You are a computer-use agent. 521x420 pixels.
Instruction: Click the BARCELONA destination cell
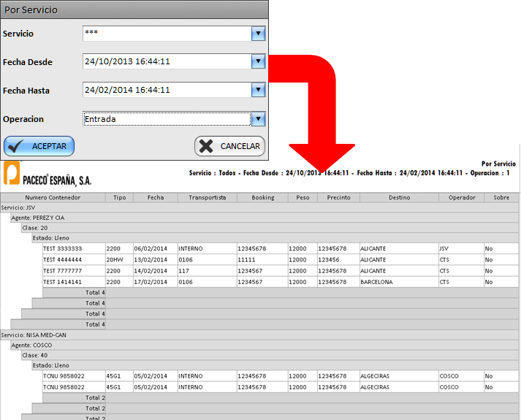coord(377,282)
